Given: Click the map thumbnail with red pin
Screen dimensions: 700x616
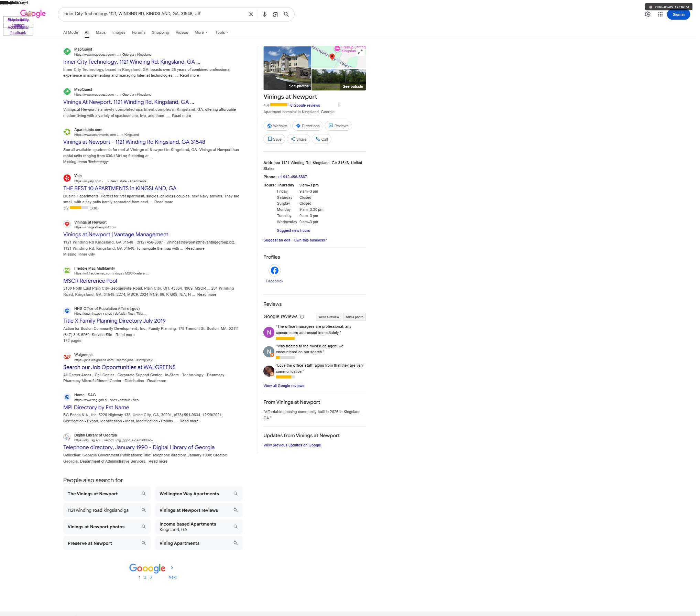Looking at the screenshot, I should click(x=339, y=57).
